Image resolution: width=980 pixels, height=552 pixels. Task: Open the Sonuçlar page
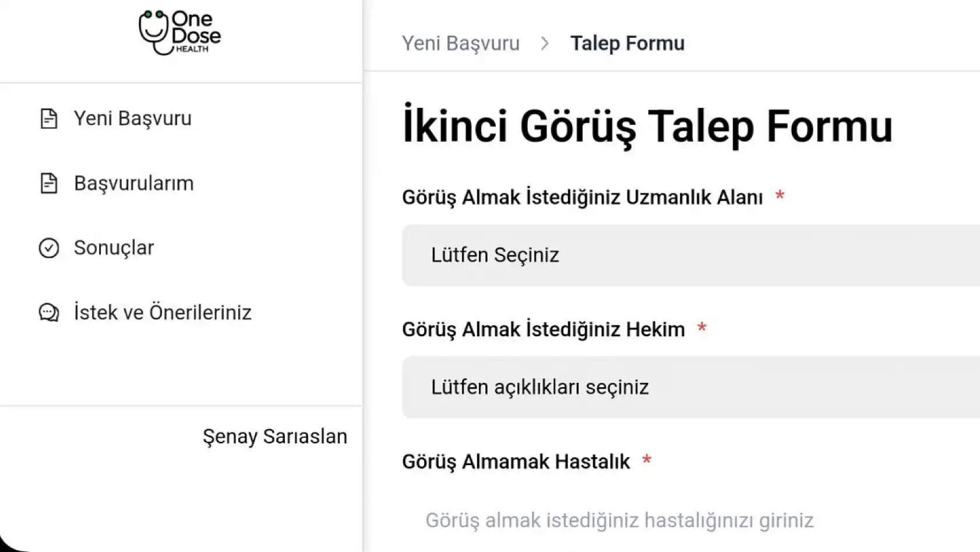click(x=113, y=247)
